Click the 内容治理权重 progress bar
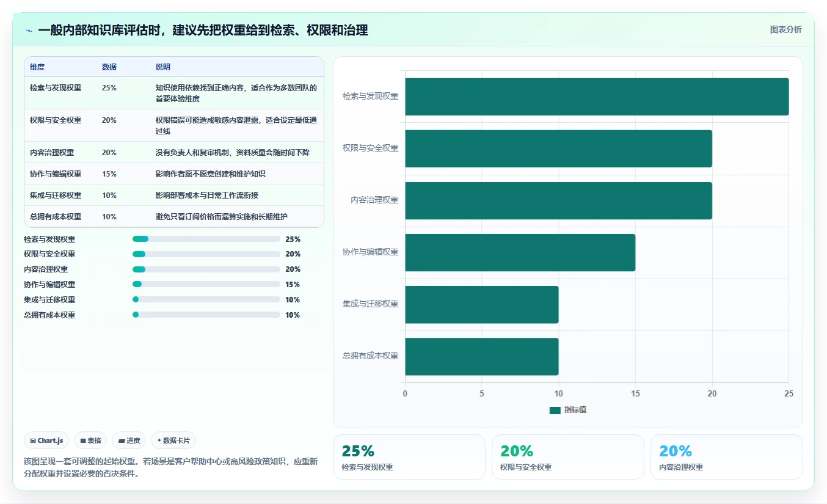 point(206,269)
